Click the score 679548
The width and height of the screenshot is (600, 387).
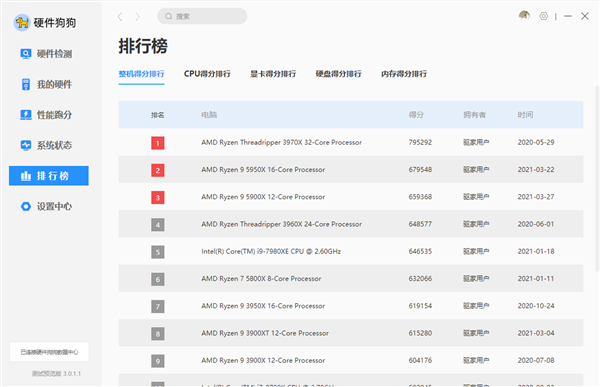pyautogui.click(x=420, y=170)
